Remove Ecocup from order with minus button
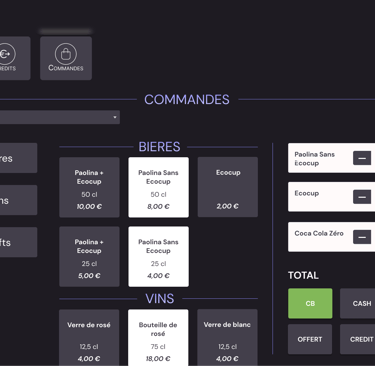The height and width of the screenshot is (366, 375). (362, 197)
